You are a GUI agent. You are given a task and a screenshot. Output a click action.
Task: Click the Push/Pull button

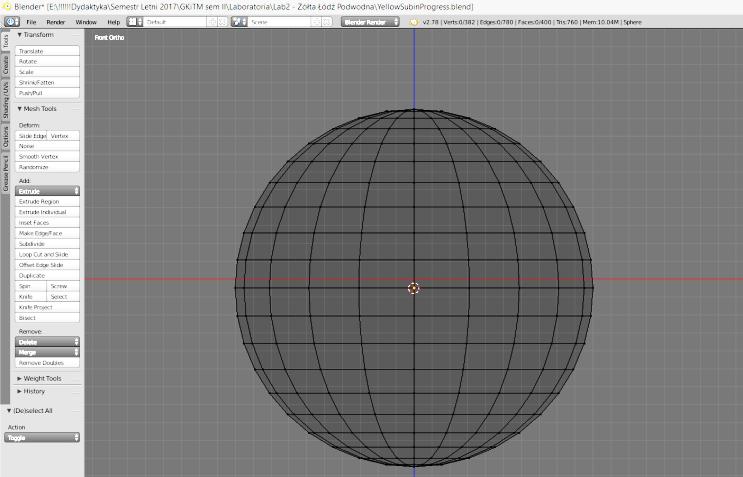click(47, 93)
